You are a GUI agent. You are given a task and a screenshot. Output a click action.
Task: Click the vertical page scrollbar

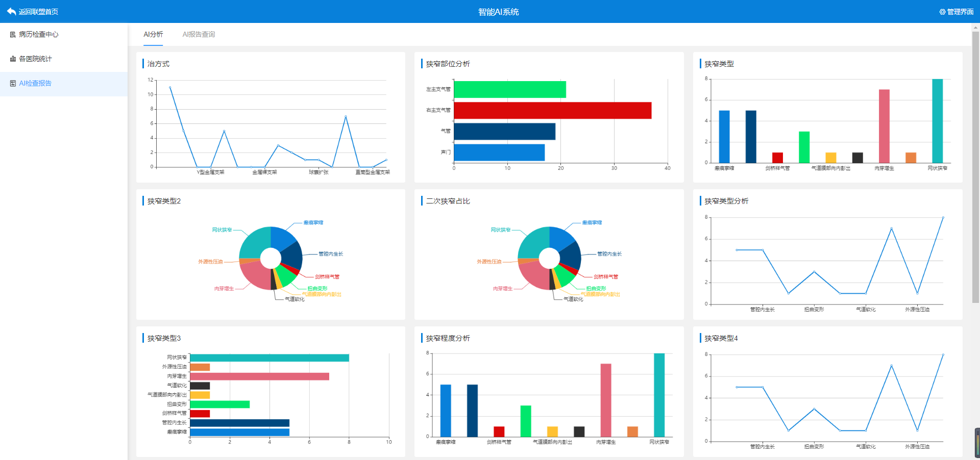click(x=975, y=167)
